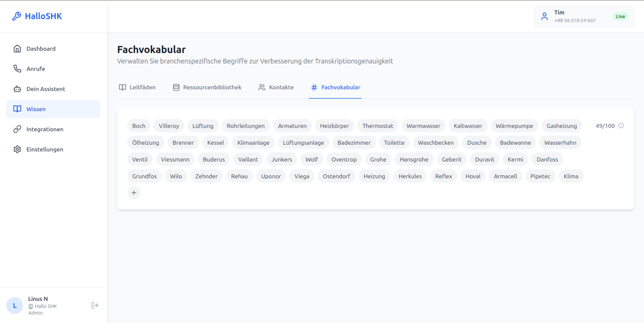
Task: Click the Badezimmer chip
Action: coord(354,143)
